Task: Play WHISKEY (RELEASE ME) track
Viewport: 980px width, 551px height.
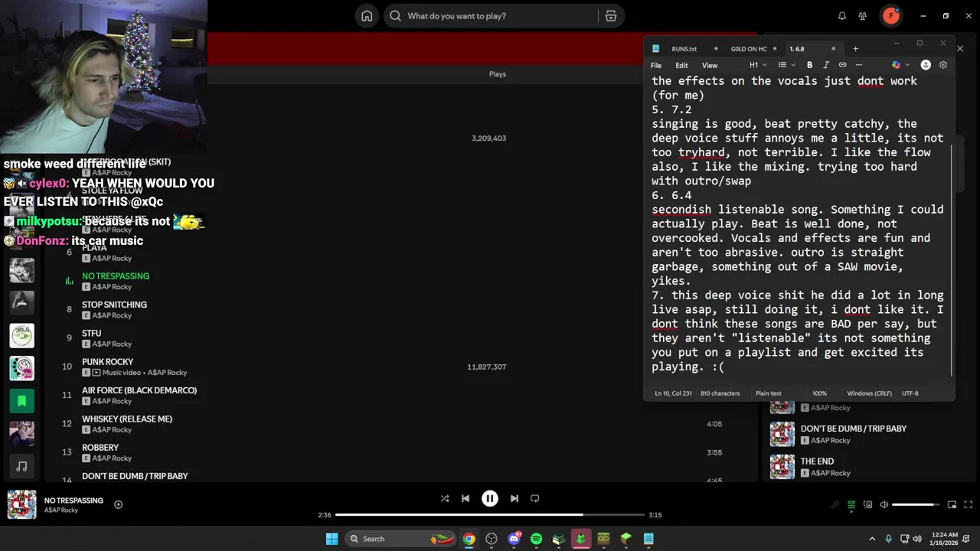Action: pyautogui.click(x=127, y=419)
